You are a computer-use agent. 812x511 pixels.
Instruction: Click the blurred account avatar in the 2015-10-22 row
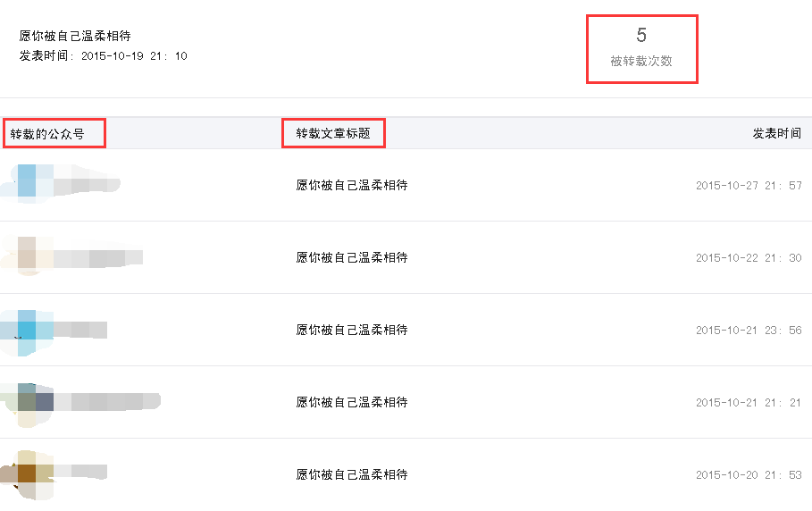(x=27, y=255)
